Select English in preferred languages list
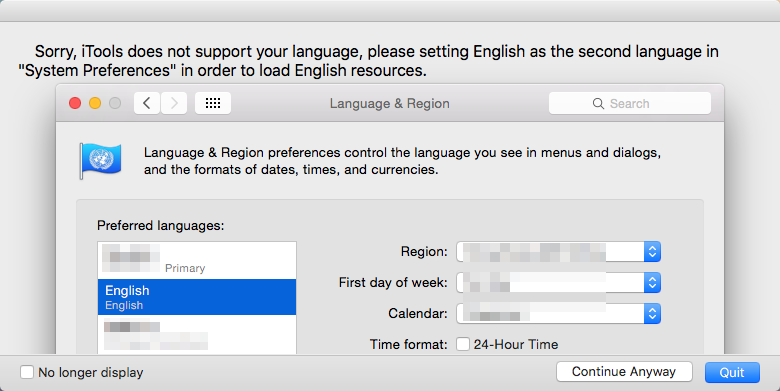 [x=197, y=297]
